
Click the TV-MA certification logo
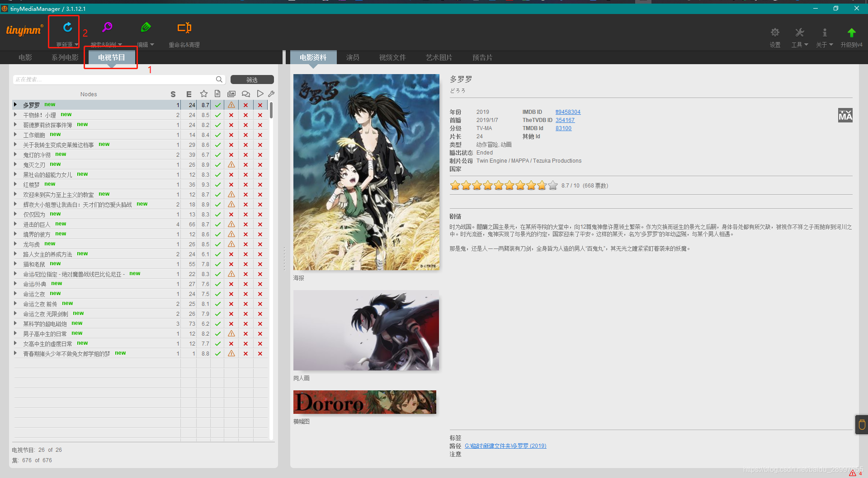pos(845,115)
